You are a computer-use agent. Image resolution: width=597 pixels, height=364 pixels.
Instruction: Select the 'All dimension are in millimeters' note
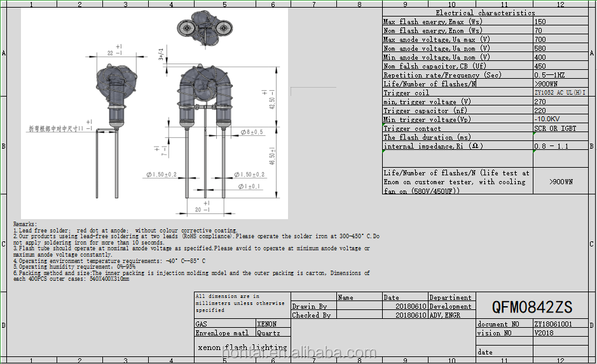click(x=240, y=303)
